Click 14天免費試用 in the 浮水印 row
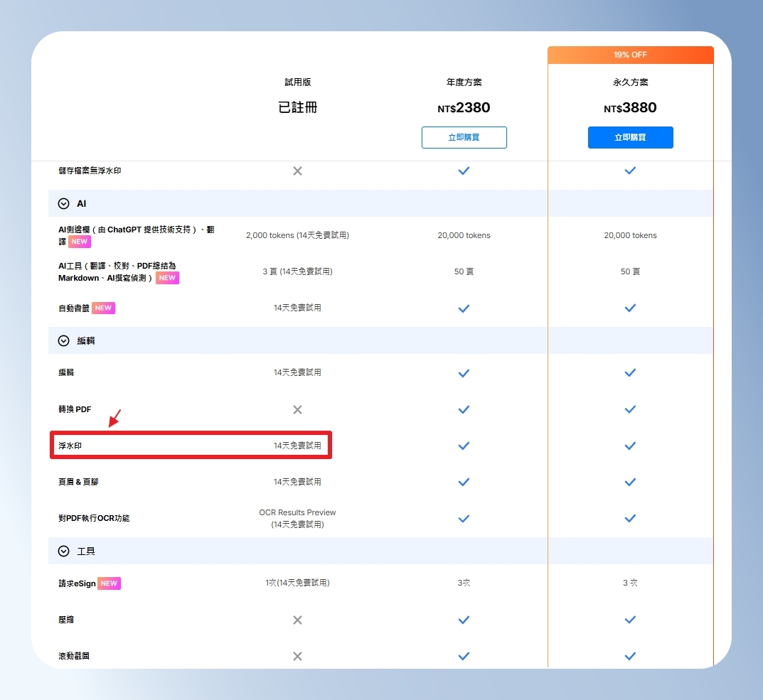The width and height of the screenshot is (763, 700). (x=297, y=446)
